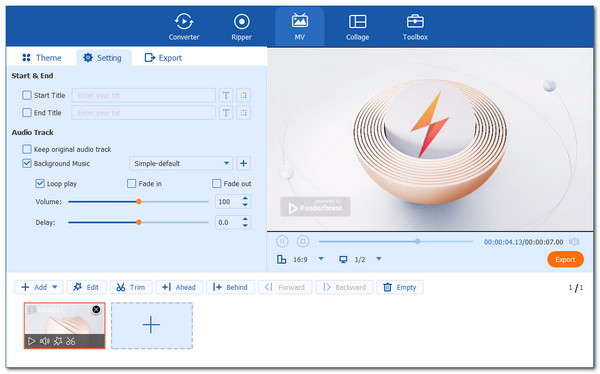This screenshot has width=600, height=374.
Task: Click the Start Title text field
Action: [143, 95]
